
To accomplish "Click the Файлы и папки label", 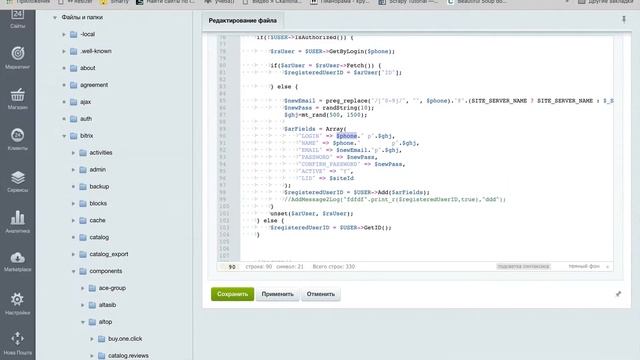I will click(82, 17).
